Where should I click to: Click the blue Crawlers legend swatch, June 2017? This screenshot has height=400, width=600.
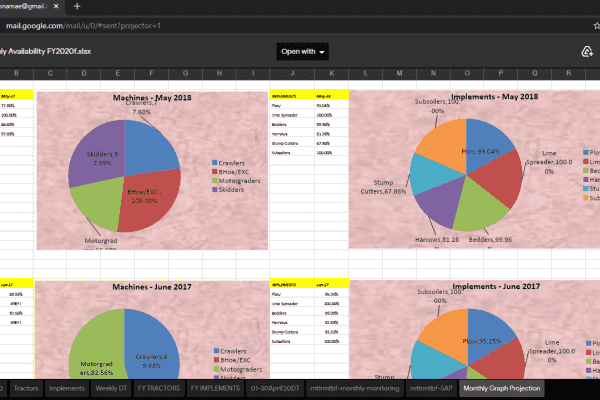pyautogui.click(x=217, y=351)
